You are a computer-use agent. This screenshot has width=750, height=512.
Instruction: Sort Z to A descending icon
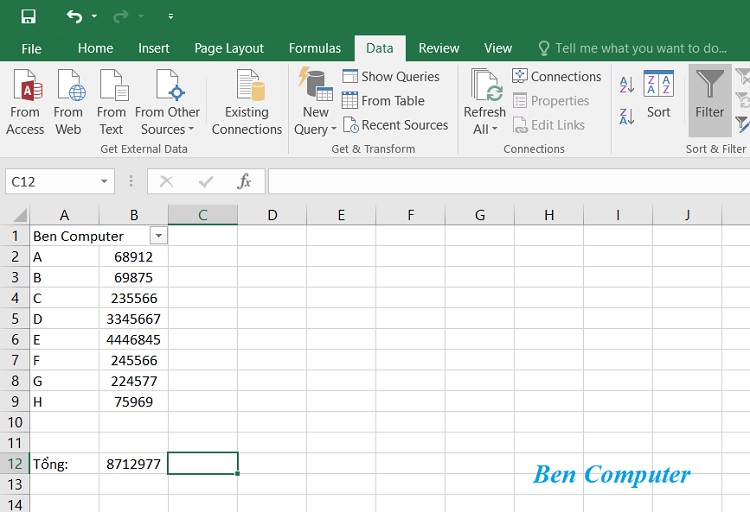pos(627,116)
